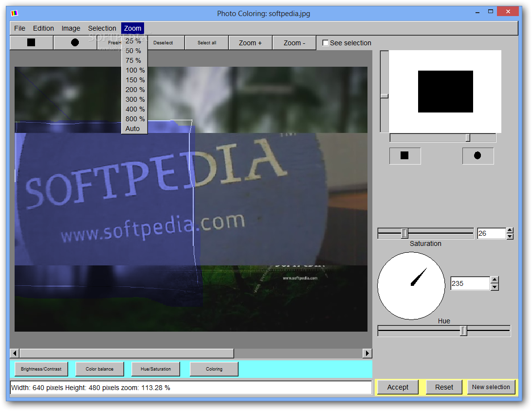532x411 pixels.
Task: Increase saturation value with up stepper
Action: pos(510,230)
